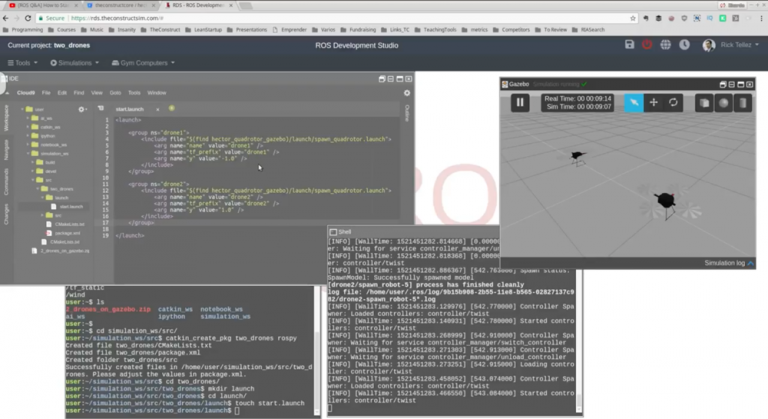The image size is (768, 419).
Task: Open the Find menu in IDE
Action: [x=79, y=93]
